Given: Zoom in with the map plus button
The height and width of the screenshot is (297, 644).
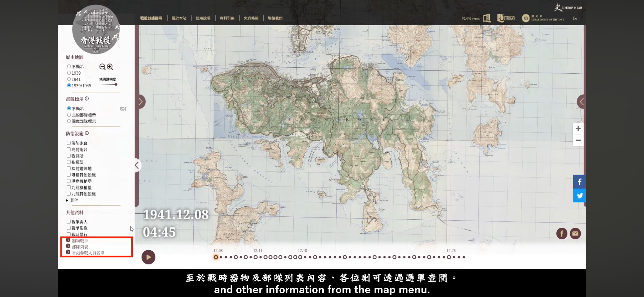Looking at the screenshot, I should tap(578, 128).
